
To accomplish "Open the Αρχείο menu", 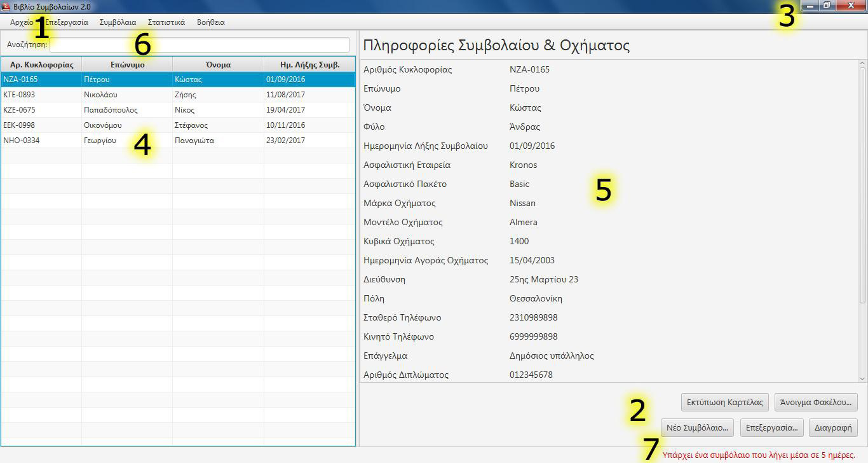I will (21, 22).
